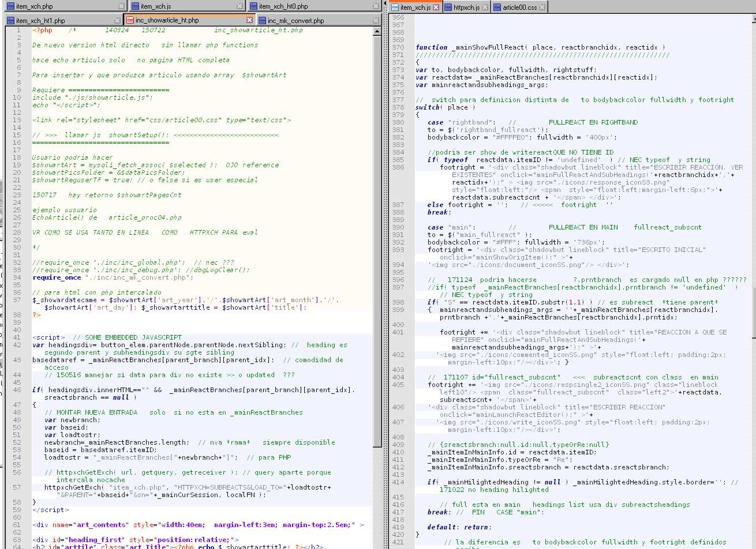Click the 'De nuevo version html directo' comment
The height and width of the screenshot is (549, 756).
tap(145, 45)
